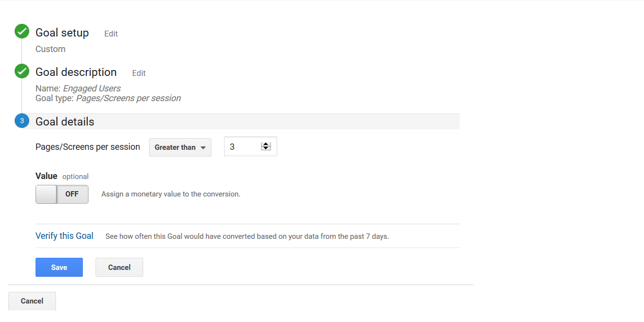Screen dimensions: 644x322
Task: Click the stepper down arrow beside value 3
Action: coord(266,149)
